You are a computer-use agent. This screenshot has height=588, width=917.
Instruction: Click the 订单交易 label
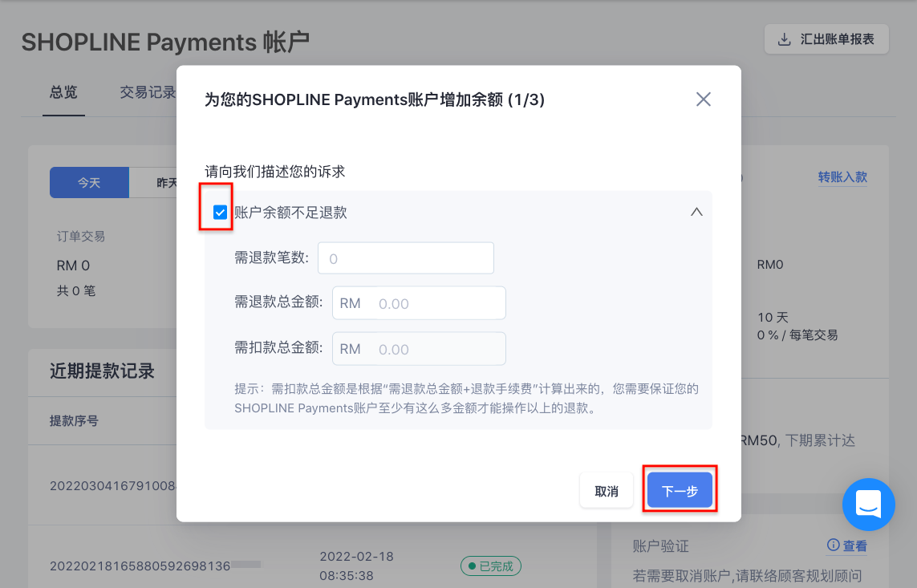[81, 236]
